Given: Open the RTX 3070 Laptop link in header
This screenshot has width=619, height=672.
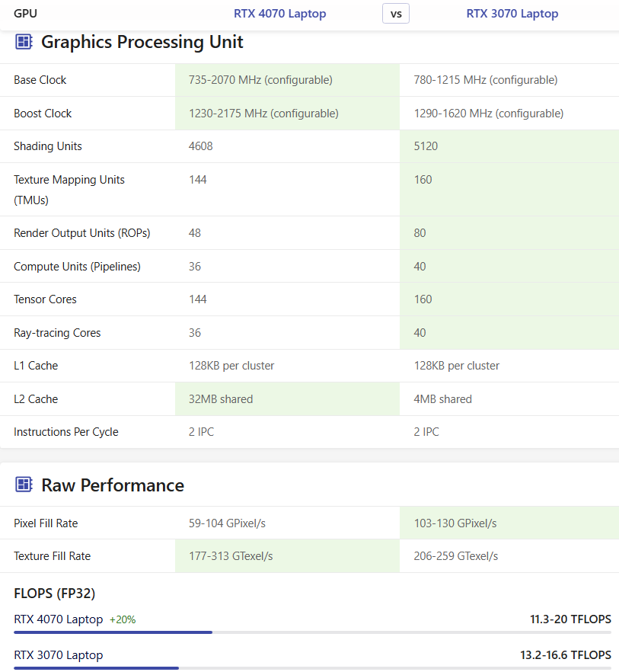Looking at the screenshot, I should [x=512, y=14].
